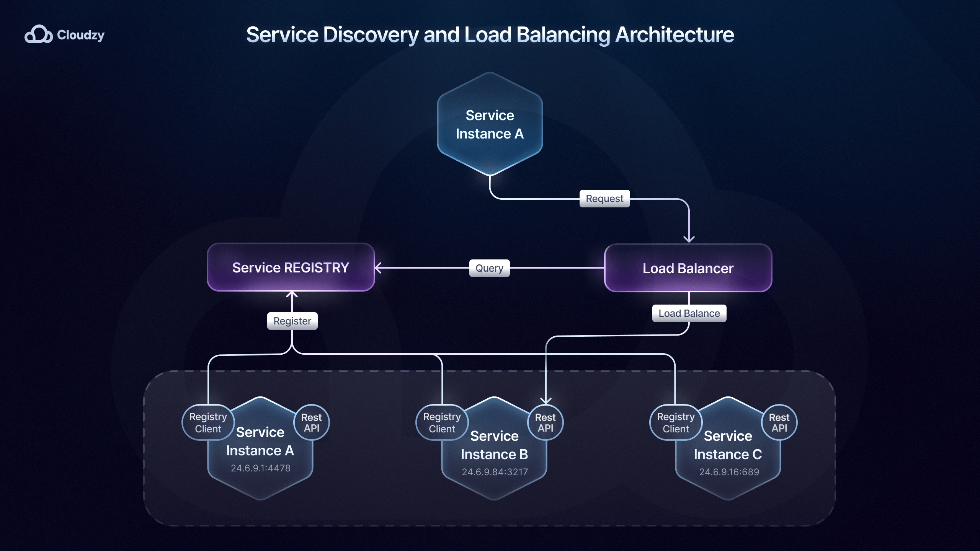Click Registry Client bubble of Service Instance C
The height and width of the screenshot is (551, 980).
[x=676, y=422]
